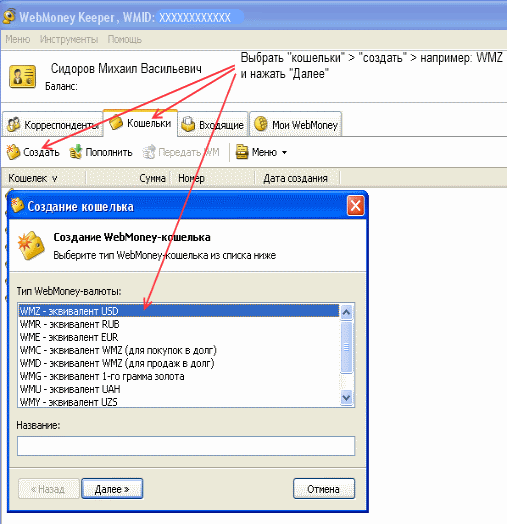Switch to the Мои WebMoney tab
This screenshot has width=507, height=524.
296,125
